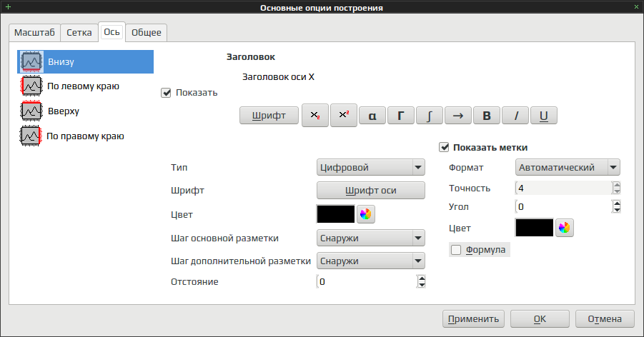This screenshot has width=644, height=337.
Task: Close the Основные опции построения dialog
Action: pyautogui.click(x=637, y=6)
